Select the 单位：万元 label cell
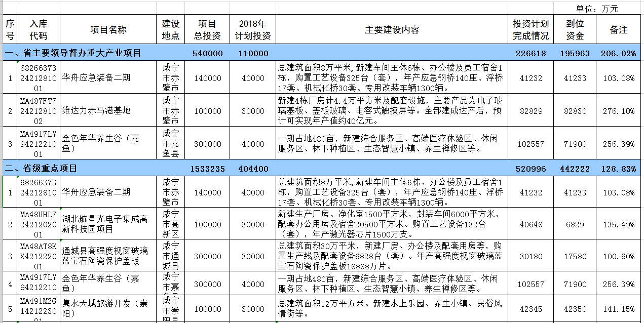 597,9
